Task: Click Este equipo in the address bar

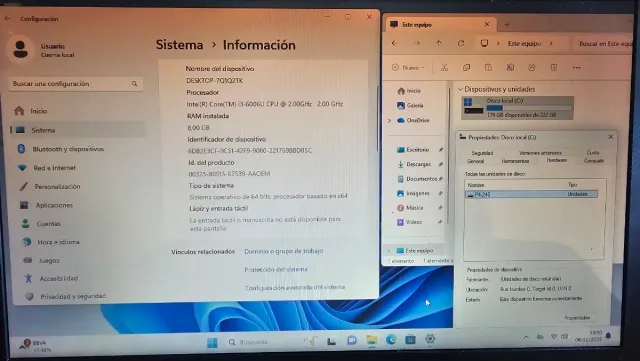Action: coord(524,43)
